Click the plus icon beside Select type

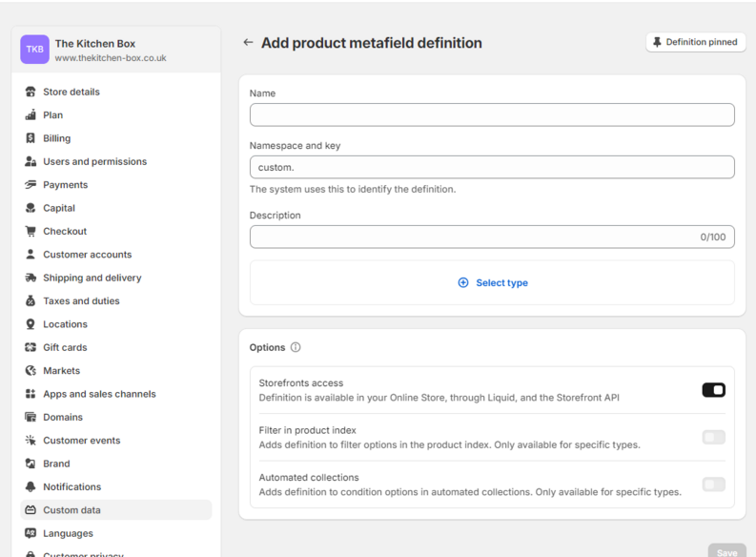pos(463,282)
